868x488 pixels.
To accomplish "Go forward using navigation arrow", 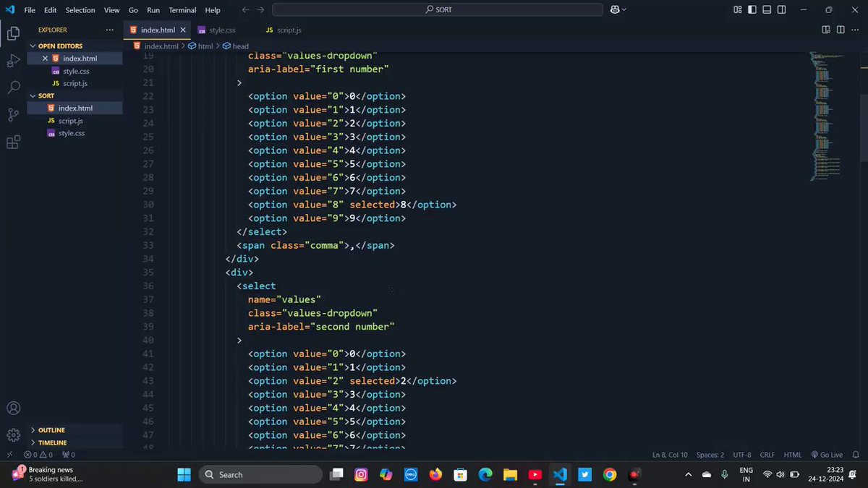I will [x=260, y=10].
